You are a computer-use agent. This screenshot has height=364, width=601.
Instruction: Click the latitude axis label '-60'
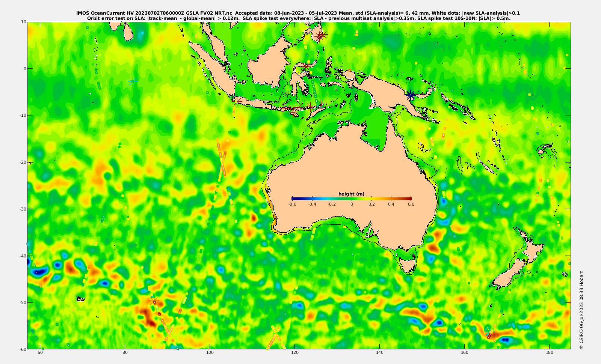click(23, 349)
